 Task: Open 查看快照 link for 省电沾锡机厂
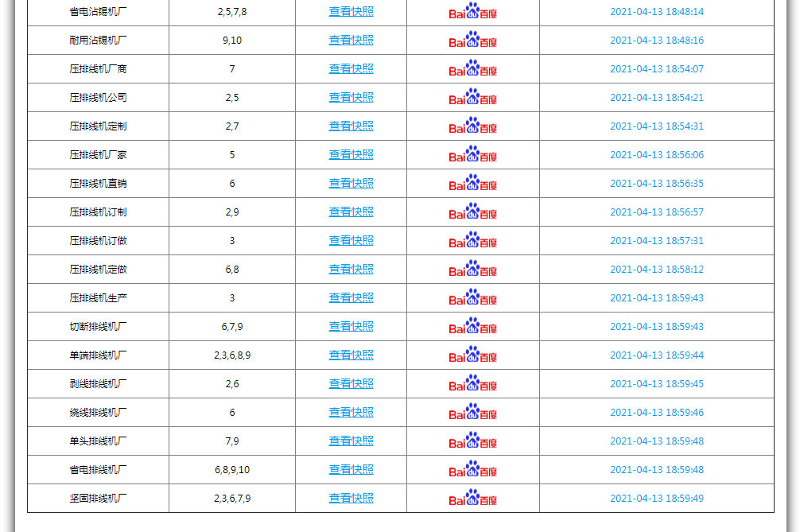click(x=351, y=11)
